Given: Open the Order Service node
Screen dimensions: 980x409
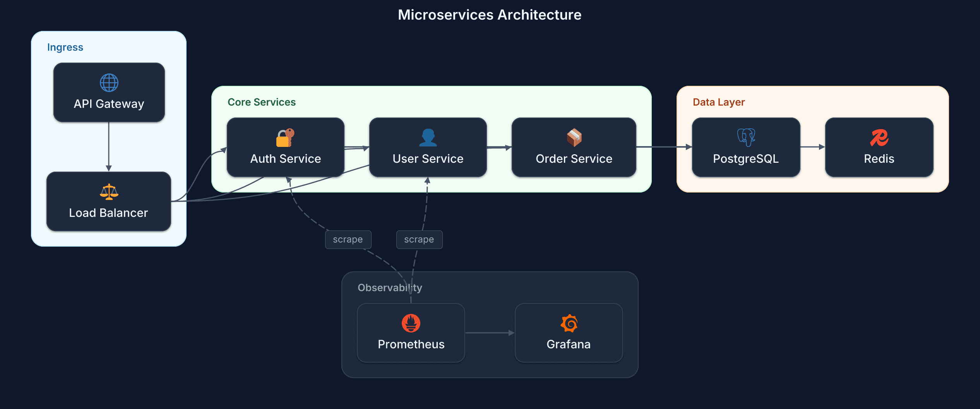Looking at the screenshot, I should (573, 158).
